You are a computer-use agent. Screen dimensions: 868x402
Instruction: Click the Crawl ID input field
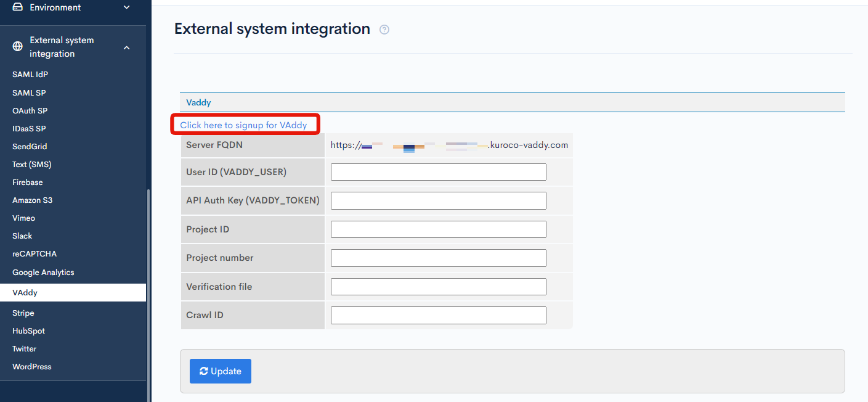tap(439, 315)
